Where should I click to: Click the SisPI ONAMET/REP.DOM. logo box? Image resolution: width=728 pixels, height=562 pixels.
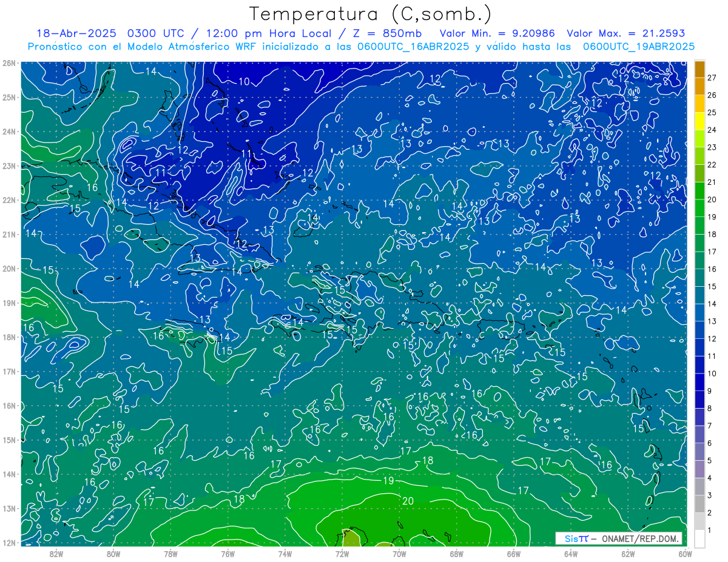pyautogui.click(x=619, y=538)
